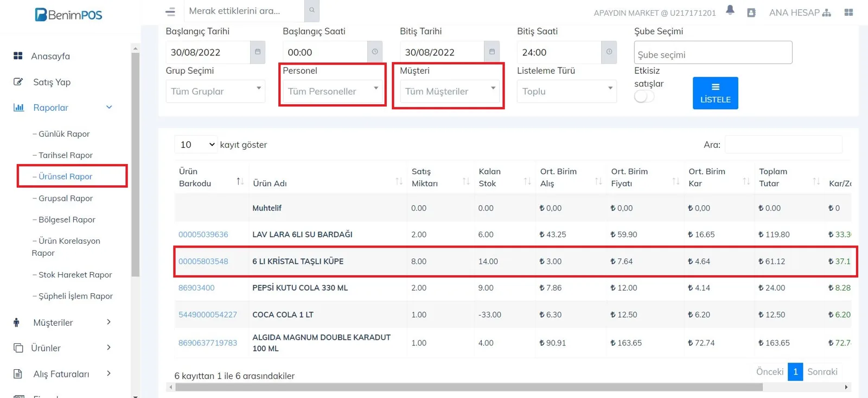Focus the Ara table search field
Screen dimensions: 868x398
coord(783,144)
